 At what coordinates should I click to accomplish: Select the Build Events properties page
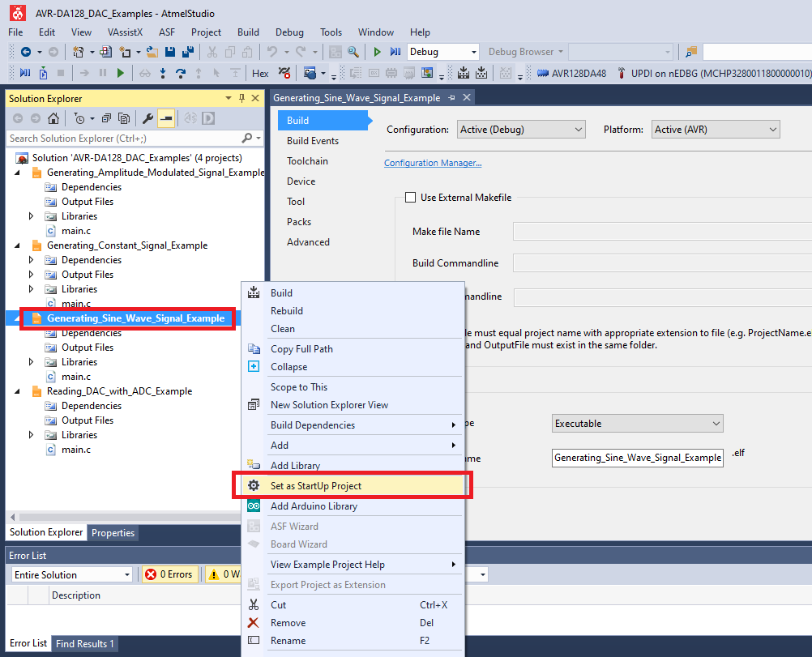click(x=313, y=141)
